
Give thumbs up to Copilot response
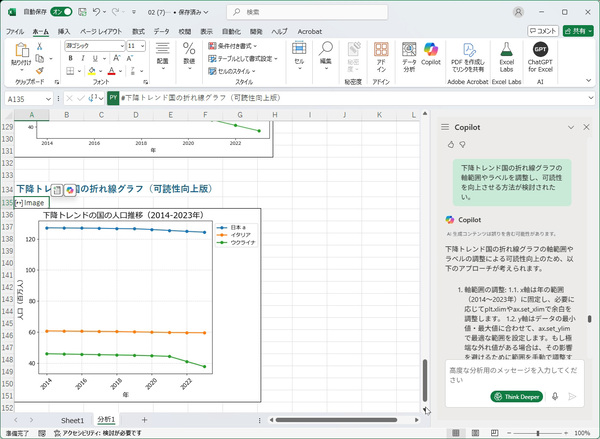450,144
